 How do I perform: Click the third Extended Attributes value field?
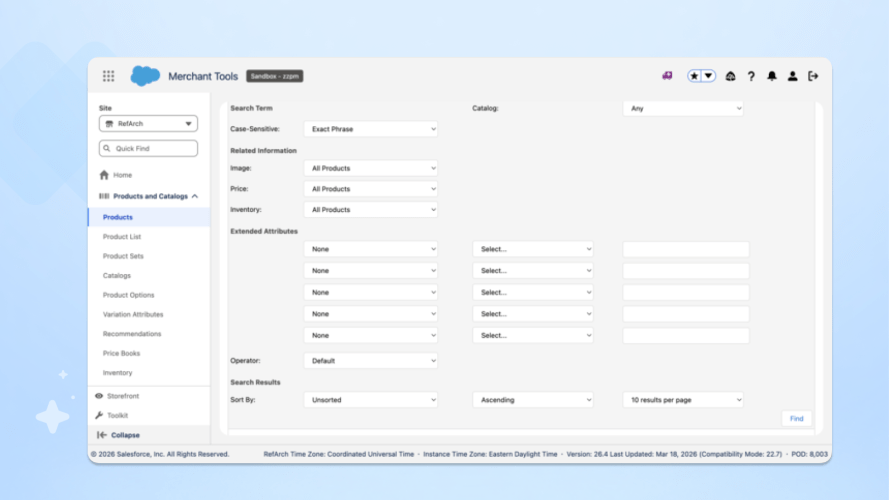[x=686, y=293]
